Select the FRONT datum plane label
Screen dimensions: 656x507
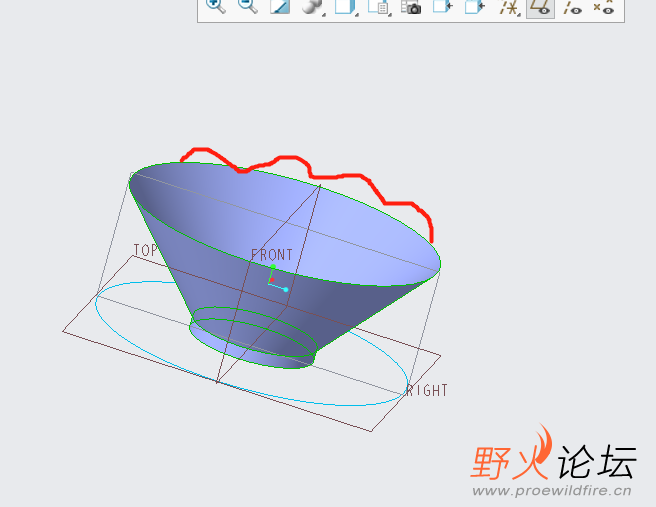tap(272, 255)
